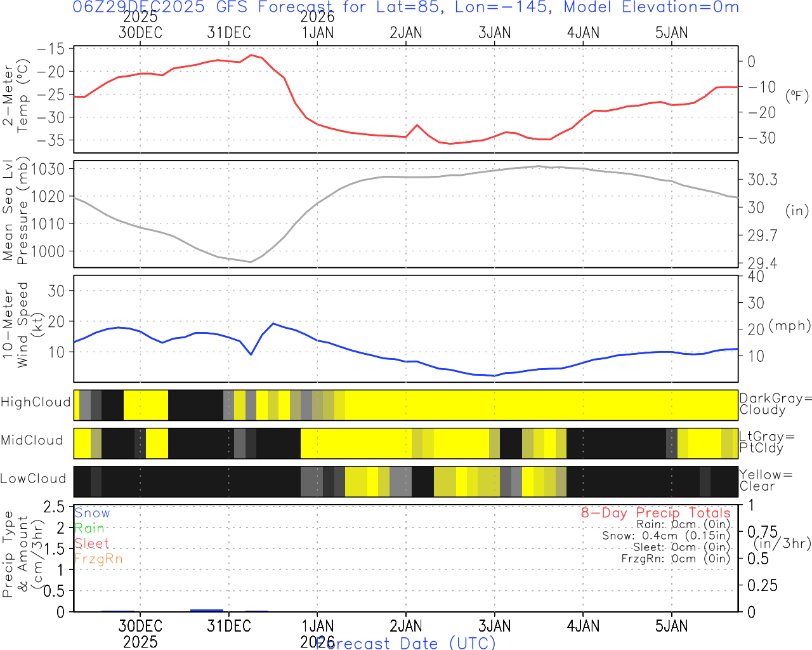Click the 2-Meter Temp axis title

point(15,96)
